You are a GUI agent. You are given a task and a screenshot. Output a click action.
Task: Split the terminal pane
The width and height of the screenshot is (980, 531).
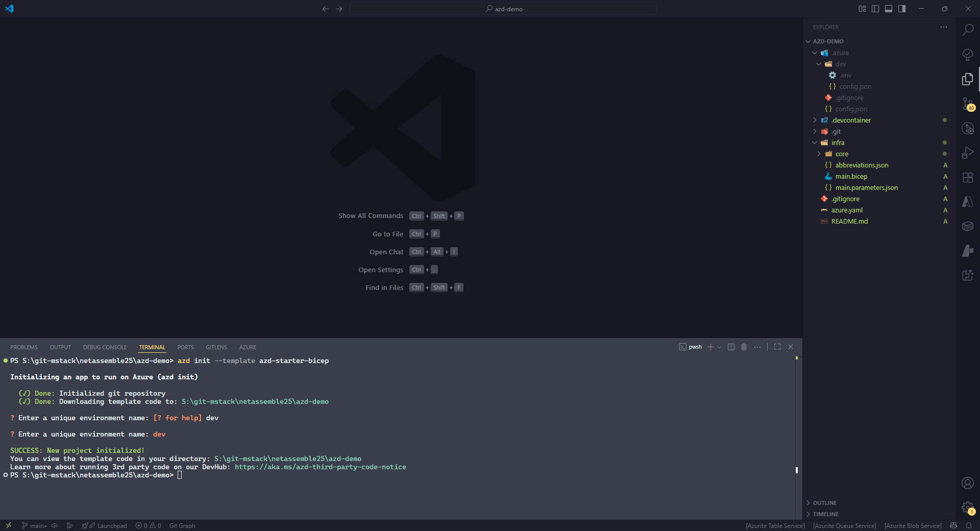pos(730,347)
